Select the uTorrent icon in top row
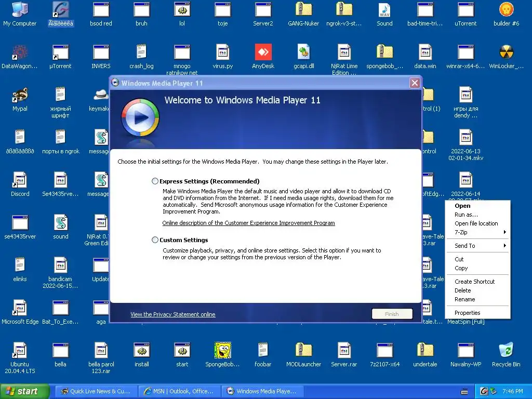This screenshot has height=399, width=532. click(465, 14)
